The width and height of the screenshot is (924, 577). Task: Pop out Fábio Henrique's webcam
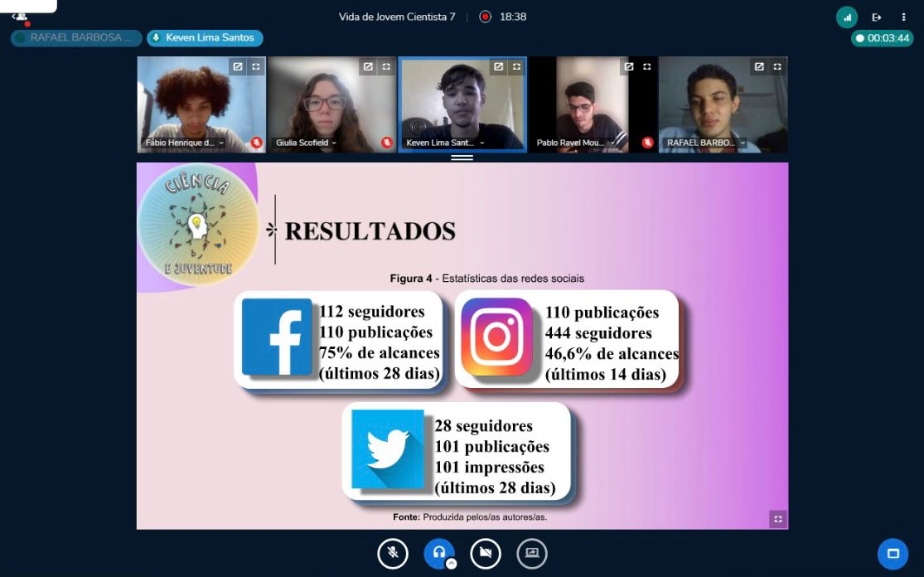tap(238, 66)
